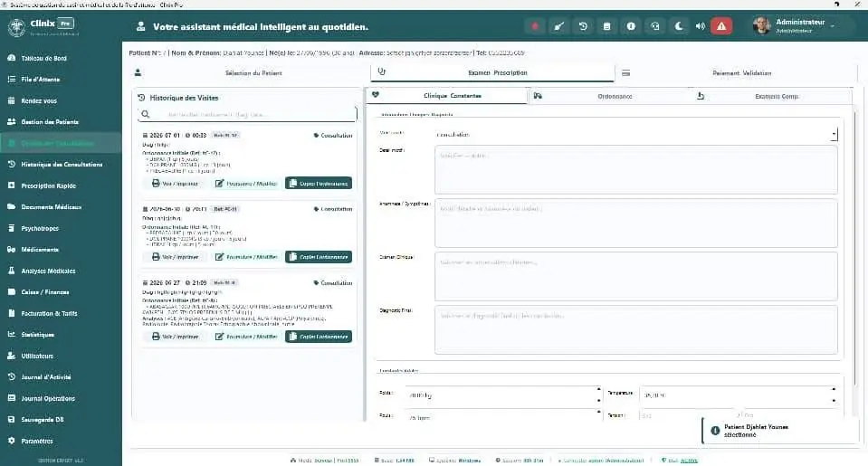Decrease Poids value with down arrow
Screen dimensions: 868x466
[598, 400]
